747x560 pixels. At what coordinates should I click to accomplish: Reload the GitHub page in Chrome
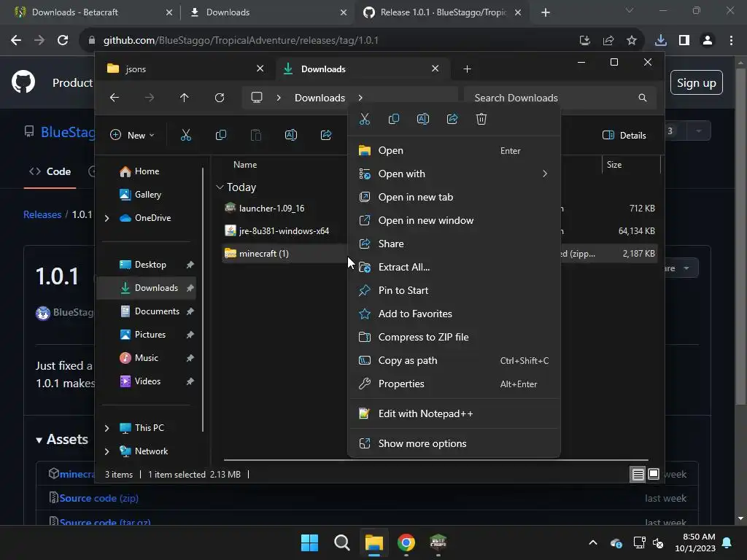tap(63, 41)
